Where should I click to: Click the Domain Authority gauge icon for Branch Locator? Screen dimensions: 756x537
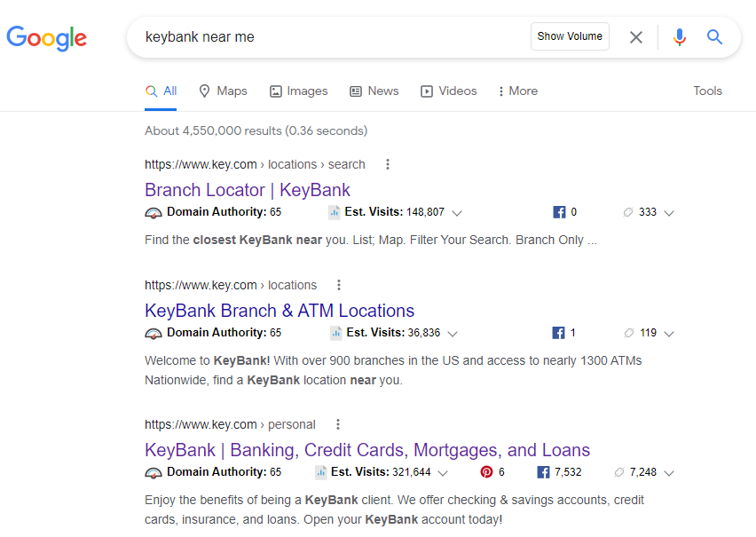tap(154, 213)
